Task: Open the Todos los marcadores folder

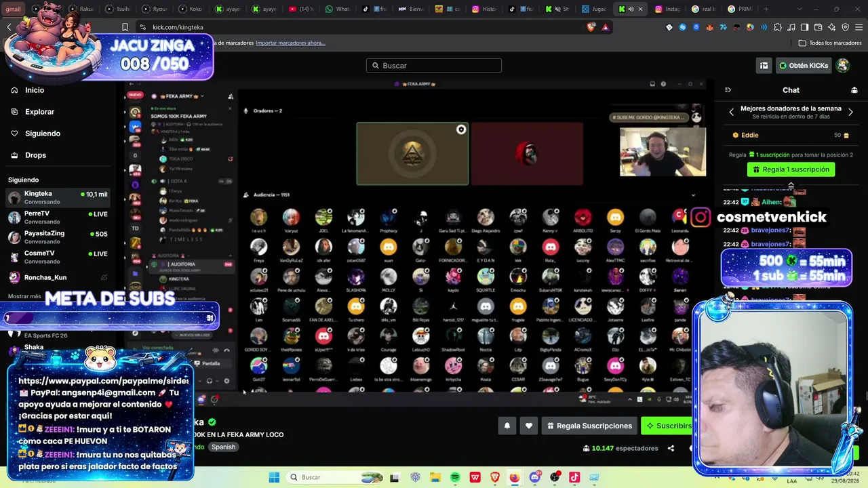Action: click(830, 43)
